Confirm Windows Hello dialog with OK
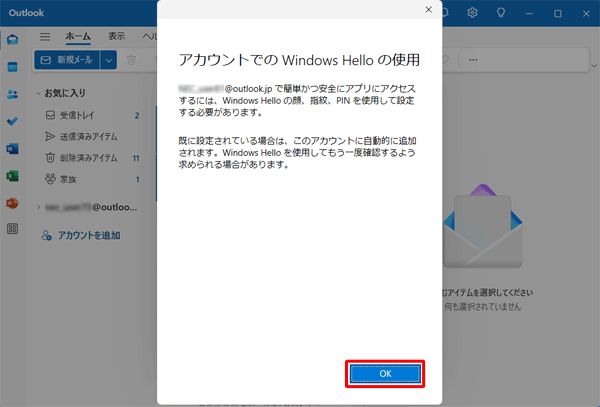This screenshot has height=407, width=600. (385, 374)
